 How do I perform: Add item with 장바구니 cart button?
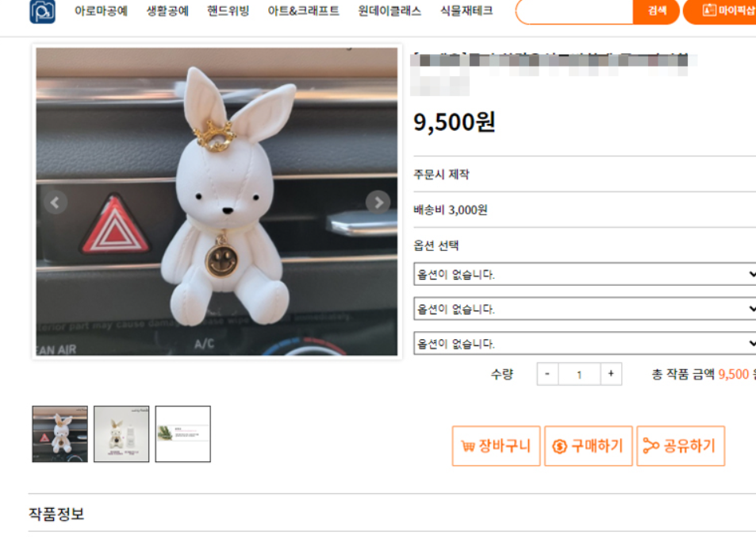coord(496,446)
